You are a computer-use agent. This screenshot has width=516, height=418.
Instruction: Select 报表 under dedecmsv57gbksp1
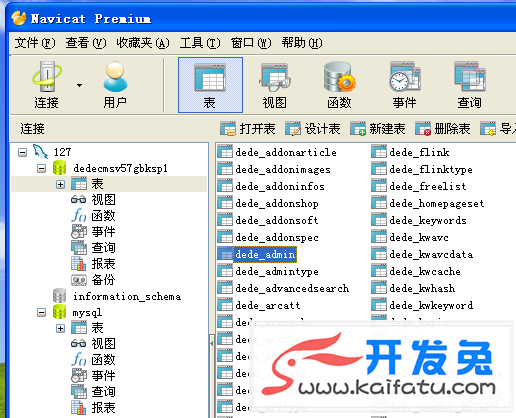93,264
